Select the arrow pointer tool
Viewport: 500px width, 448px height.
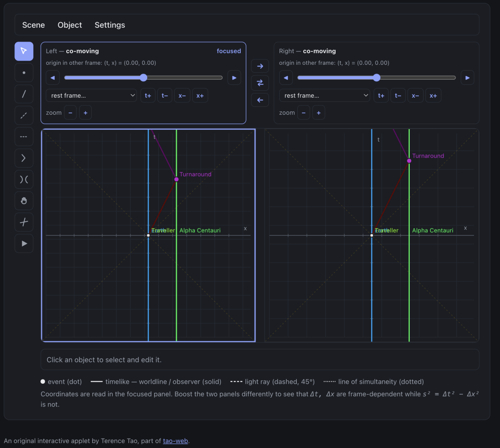pyautogui.click(x=24, y=51)
